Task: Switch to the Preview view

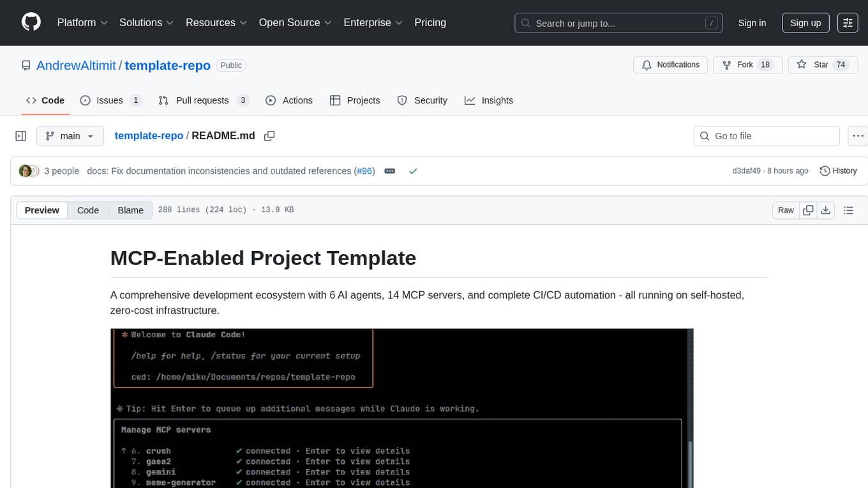Action: (x=42, y=210)
